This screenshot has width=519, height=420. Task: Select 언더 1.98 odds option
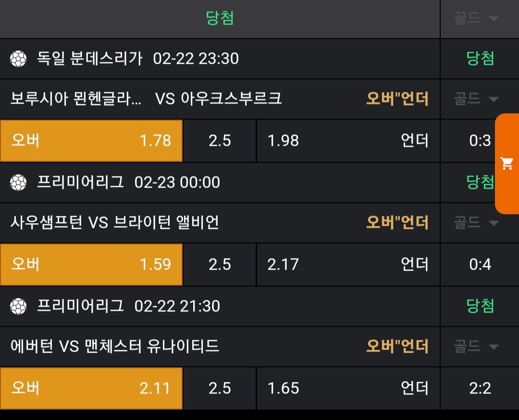click(x=348, y=141)
